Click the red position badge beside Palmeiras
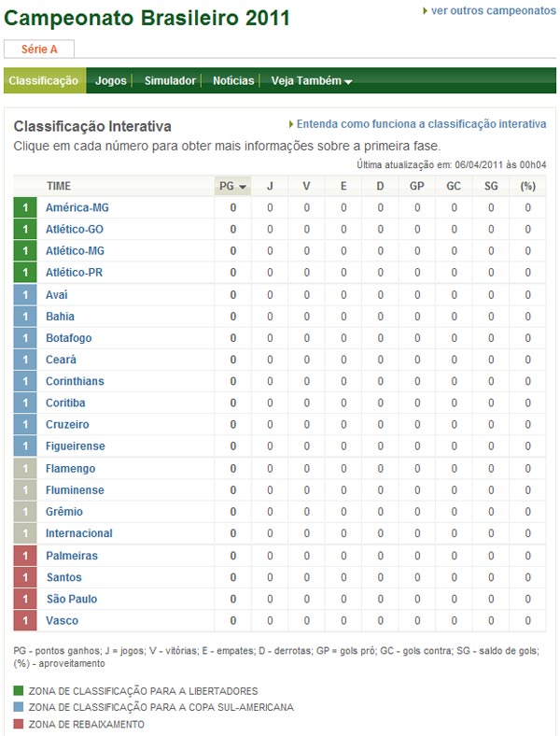Viewport: 560px width, 736px height. pos(25,556)
